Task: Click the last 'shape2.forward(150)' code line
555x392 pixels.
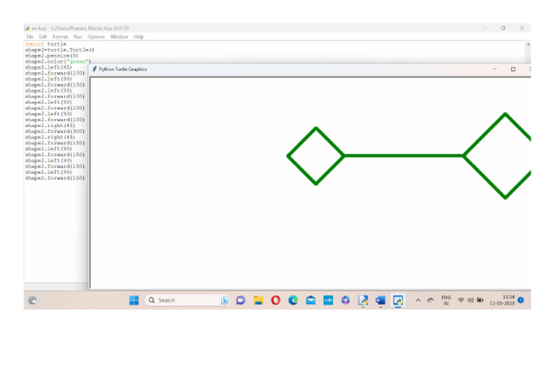Action: click(x=55, y=178)
